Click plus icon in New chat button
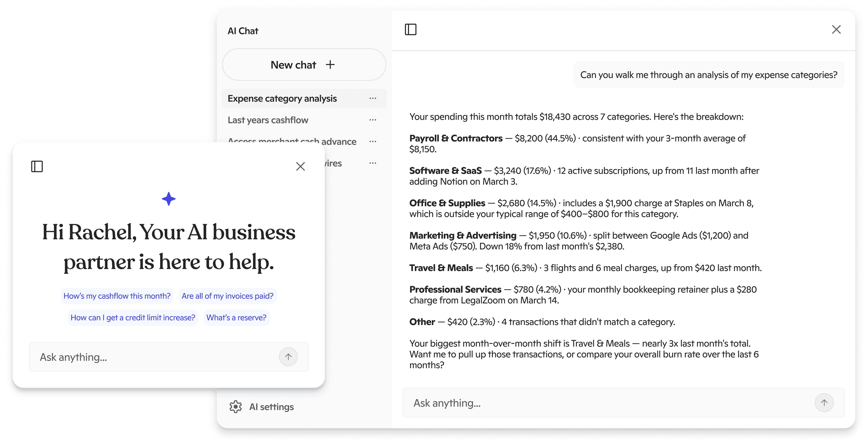 (x=330, y=65)
